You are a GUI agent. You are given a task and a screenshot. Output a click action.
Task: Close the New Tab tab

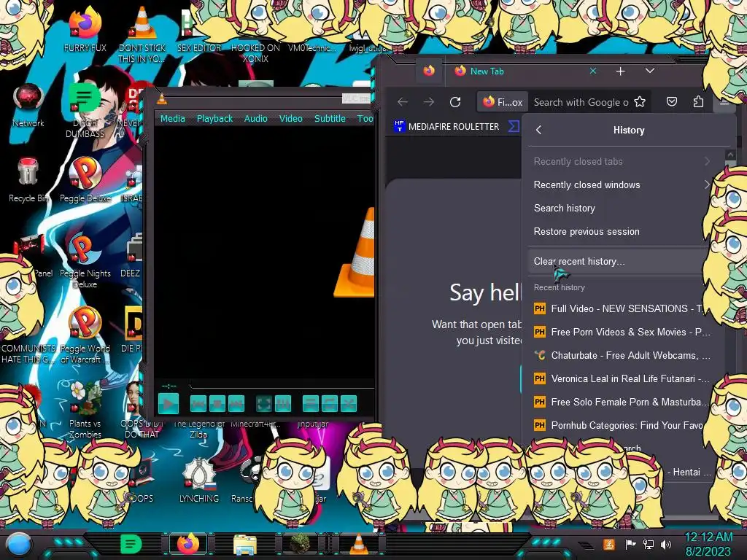coord(593,71)
